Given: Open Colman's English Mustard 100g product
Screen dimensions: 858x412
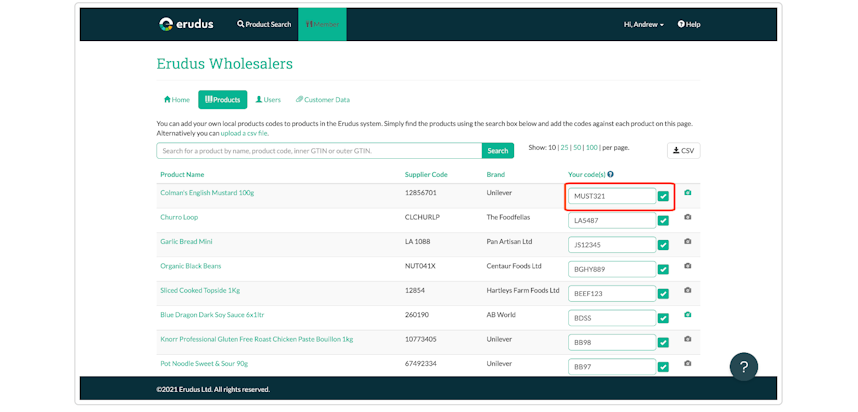Looking at the screenshot, I should pos(207,193).
